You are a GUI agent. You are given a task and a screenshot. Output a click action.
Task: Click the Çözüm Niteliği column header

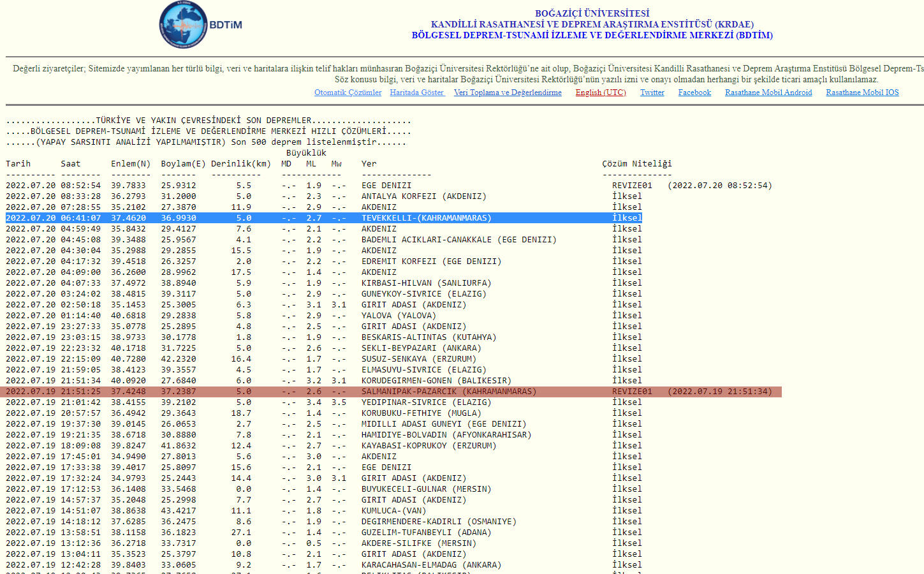tap(637, 164)
